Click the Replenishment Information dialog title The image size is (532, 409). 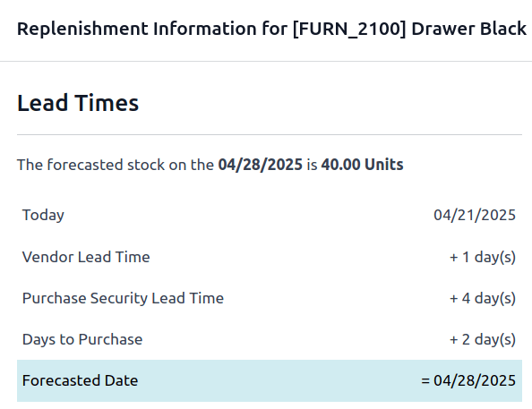pyautogui.click(x=271, y=29)
